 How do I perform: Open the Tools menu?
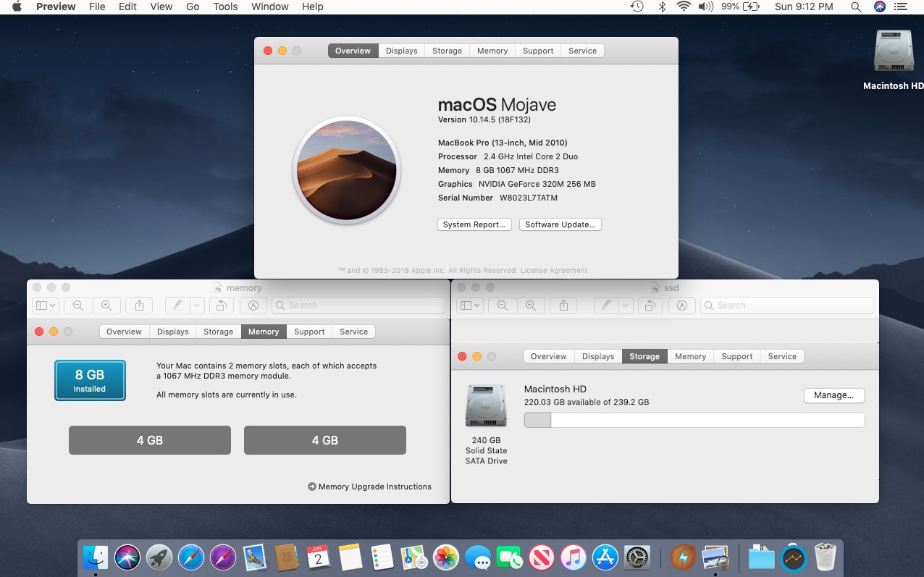pos(225,7)
